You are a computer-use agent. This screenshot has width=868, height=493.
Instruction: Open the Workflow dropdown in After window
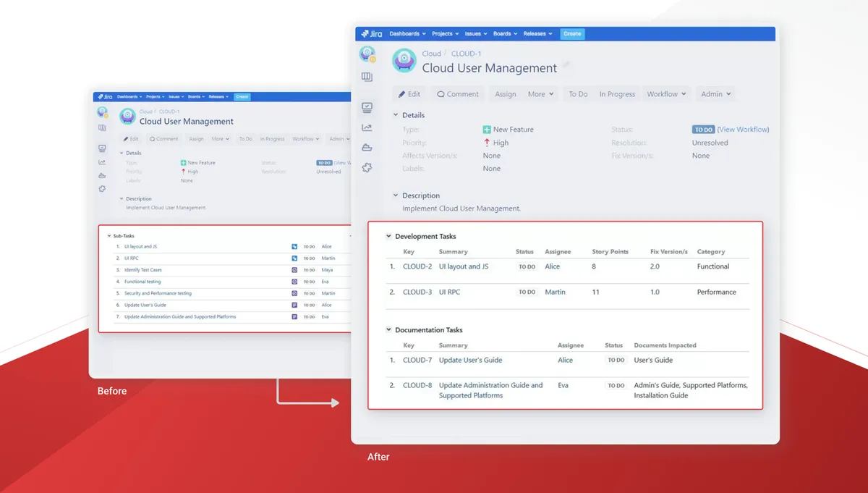click(x=666, y=94)
